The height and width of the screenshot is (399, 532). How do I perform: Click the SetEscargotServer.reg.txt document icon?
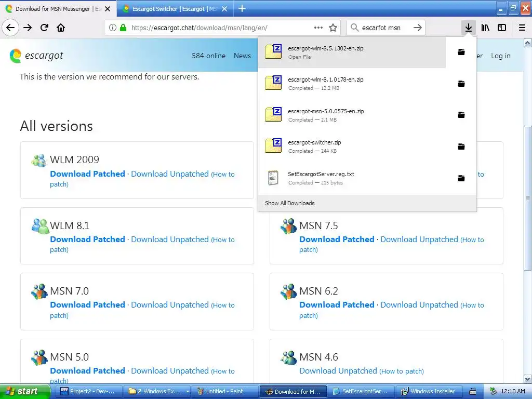[x=273, y=178]
